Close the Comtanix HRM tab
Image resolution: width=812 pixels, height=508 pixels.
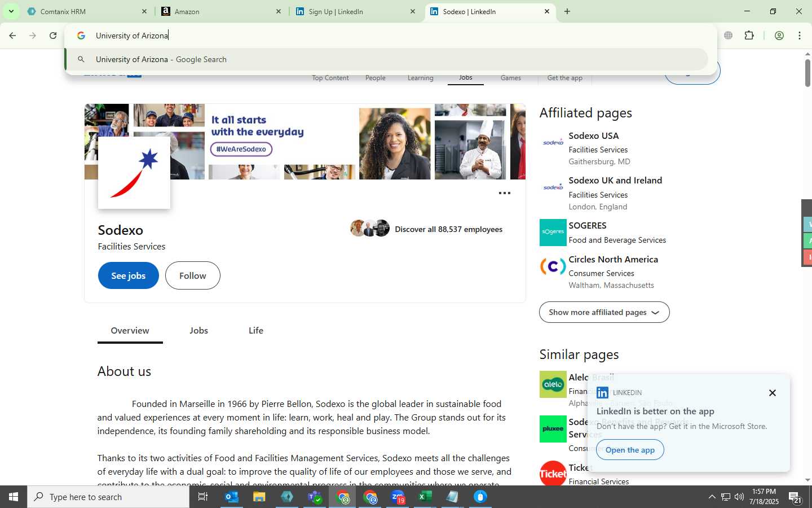click(x=144, y=11)
